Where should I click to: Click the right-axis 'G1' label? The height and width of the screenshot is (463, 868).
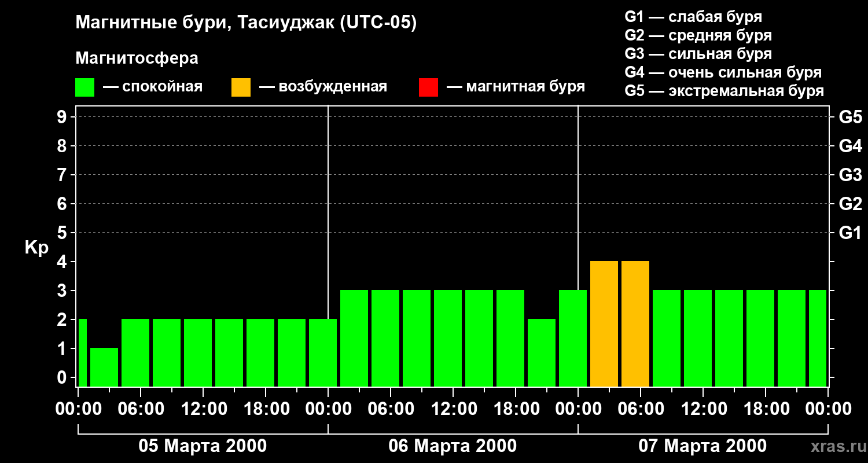click(x=850, y=233)
